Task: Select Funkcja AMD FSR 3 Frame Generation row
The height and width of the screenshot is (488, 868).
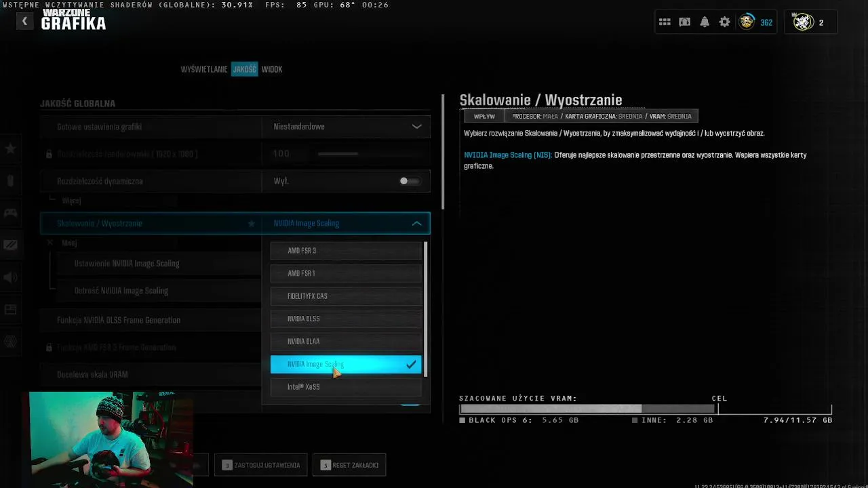Action: [151, 347]
